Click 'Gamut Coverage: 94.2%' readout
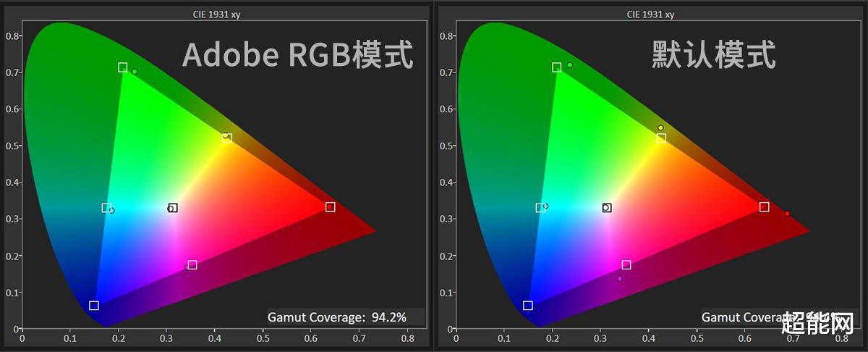This screenshot has height=352, width=868. coord(337,317)
